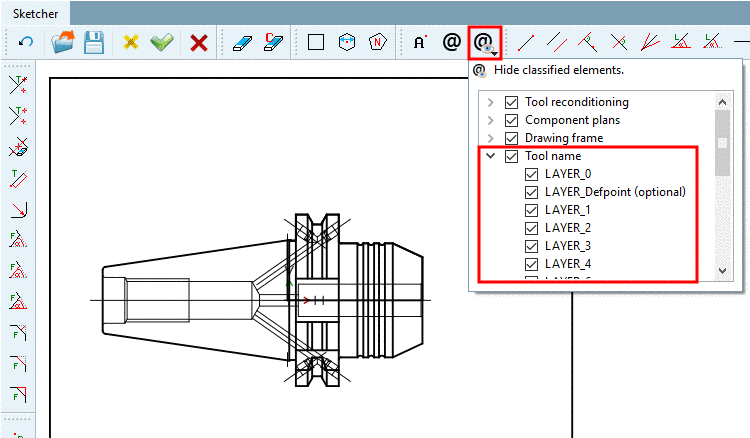
Task: Expand the Drawing frame node
Action: pyautogui.click(x=490, y=138)
